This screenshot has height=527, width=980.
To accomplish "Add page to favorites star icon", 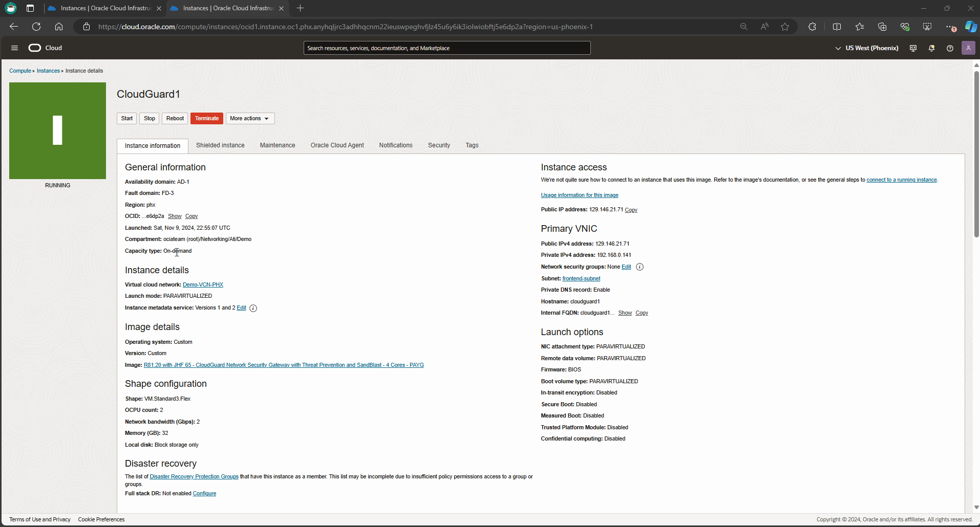I will [x=785, y=27].
